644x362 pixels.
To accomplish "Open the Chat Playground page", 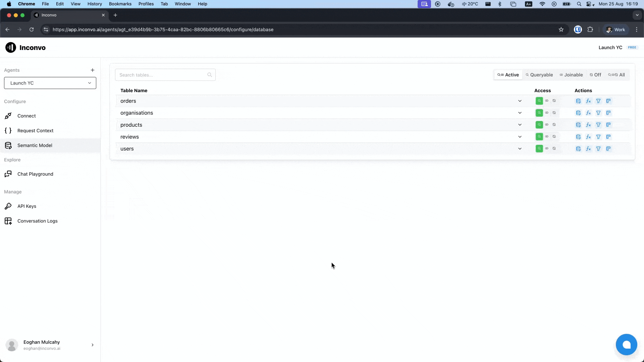I will click(35, 174).
